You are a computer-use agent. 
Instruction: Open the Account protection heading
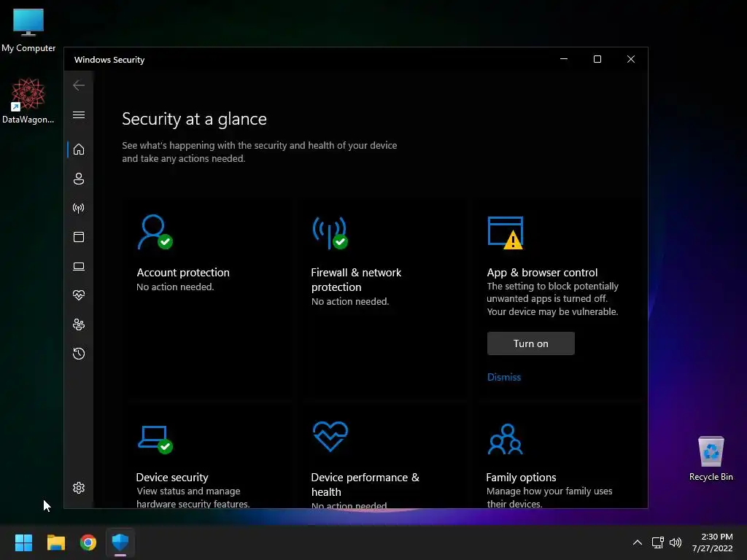pyautogui.click(x=183, y=273)
